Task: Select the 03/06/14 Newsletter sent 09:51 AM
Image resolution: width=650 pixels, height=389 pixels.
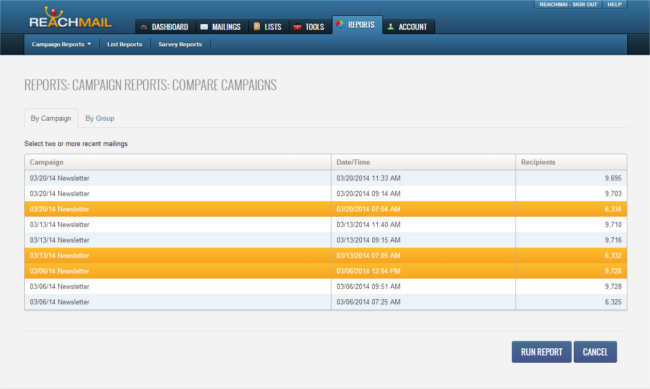Action: (x=325, y=287)
